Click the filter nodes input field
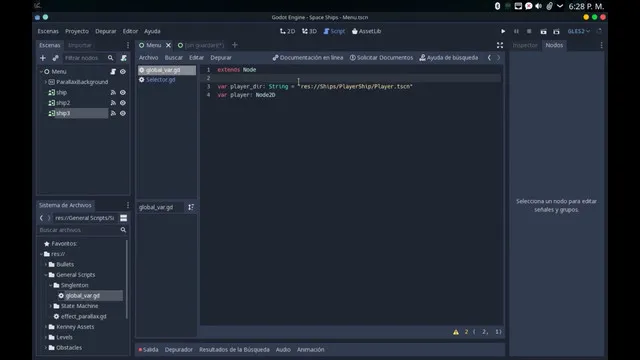Image resolution: width=640 pixels, height=360 pixels. (x=84, y=58)
